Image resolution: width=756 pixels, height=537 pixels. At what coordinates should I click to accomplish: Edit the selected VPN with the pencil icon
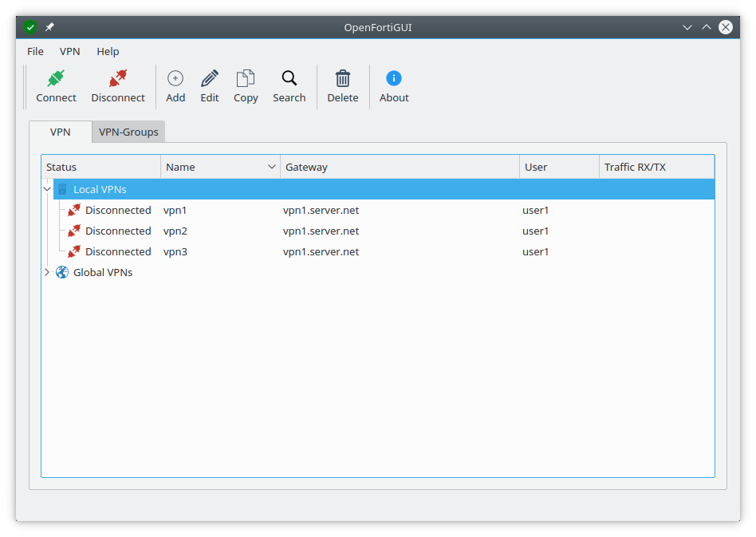(x=210, y=78)
